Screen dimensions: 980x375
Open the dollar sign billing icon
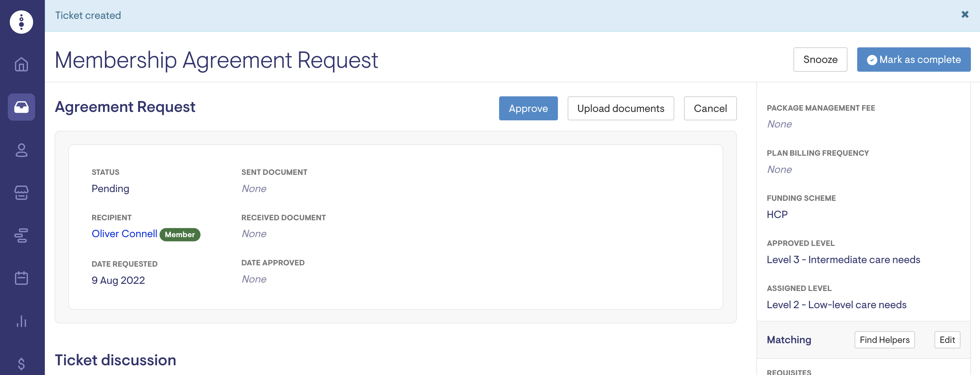coord(21,364)
